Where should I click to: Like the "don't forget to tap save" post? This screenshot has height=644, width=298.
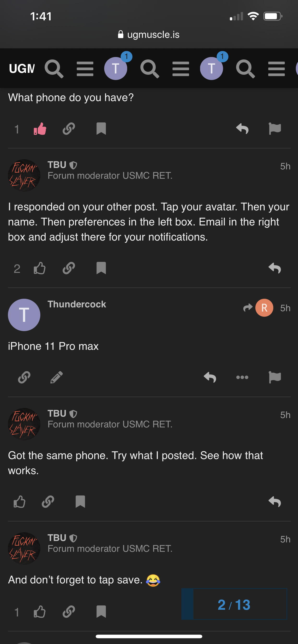pyautogui.click(x=40, y=612)
